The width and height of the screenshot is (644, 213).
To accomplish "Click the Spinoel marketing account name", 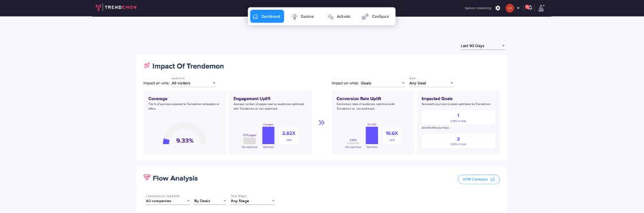I will click(x=477, y=8).
